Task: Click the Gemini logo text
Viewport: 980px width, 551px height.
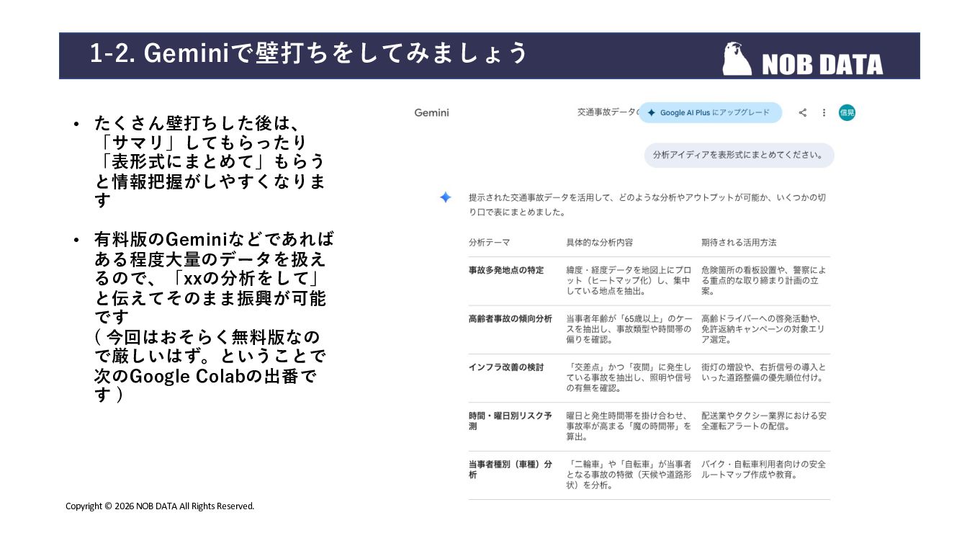Action: (431, 112)
